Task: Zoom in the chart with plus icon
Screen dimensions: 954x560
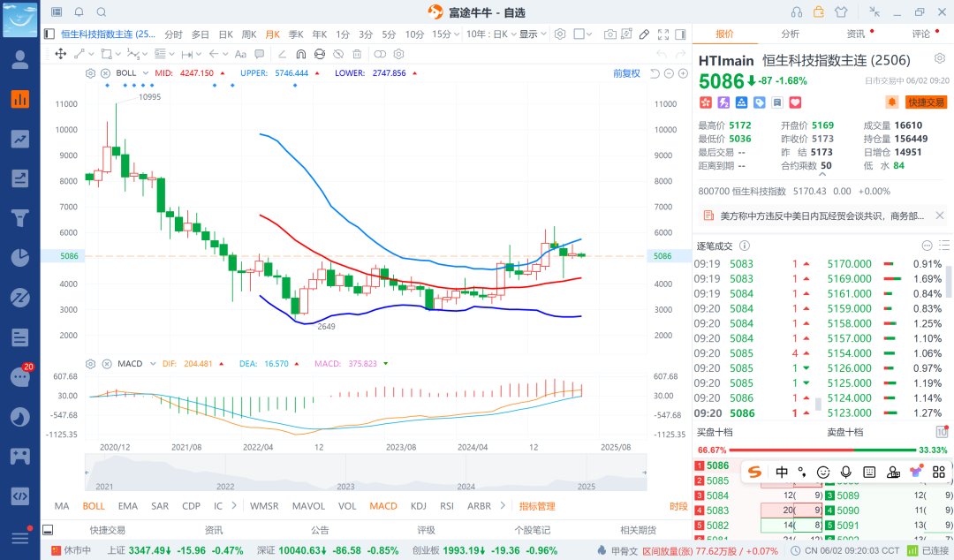Action: click(x=683, y=73)
